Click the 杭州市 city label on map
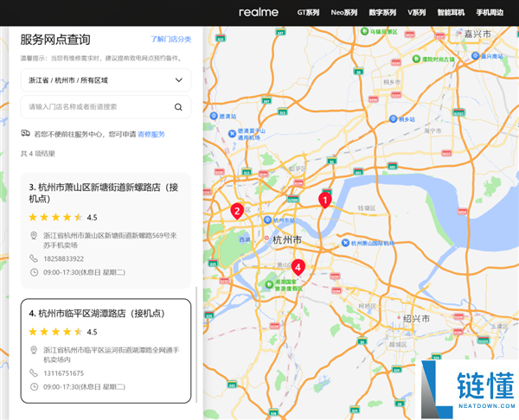Screen dimensions: 519x420 click(x=287, y=239)
